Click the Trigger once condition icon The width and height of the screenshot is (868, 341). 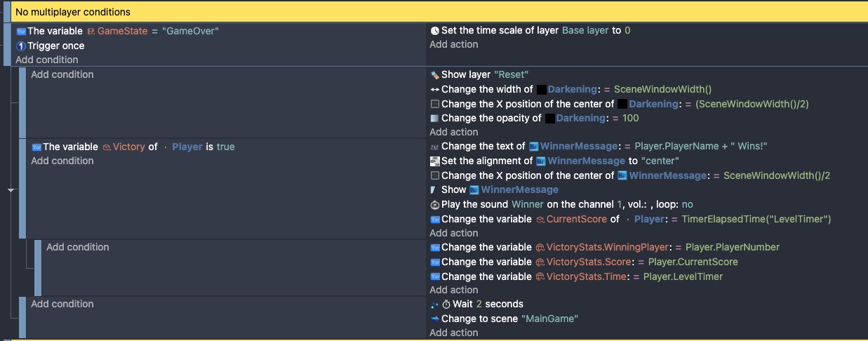[x=21, y=46]
